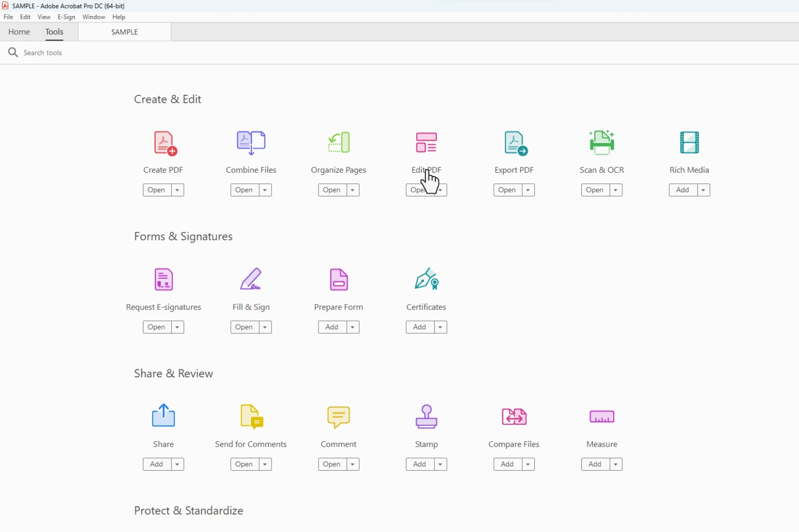This screenshot has height=532, width=799.
Task: Expand the Export PDF dropdown arrow
Action: point(528,190)
